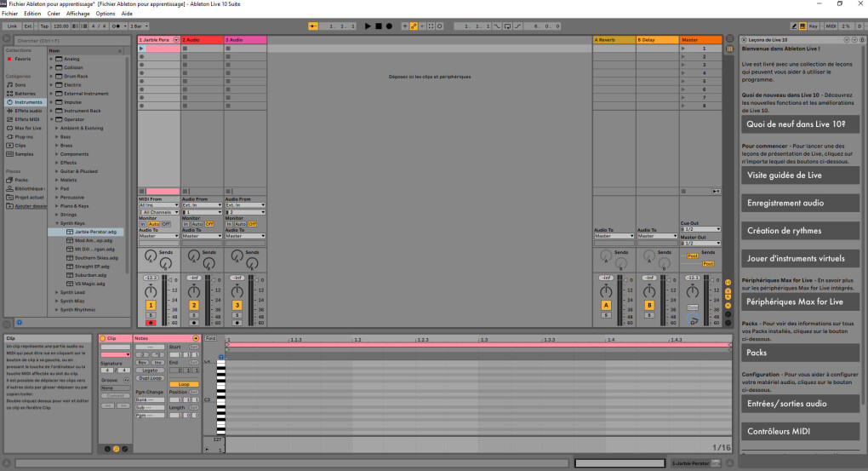Select Samples category in browser

click(x=24, y=154)
